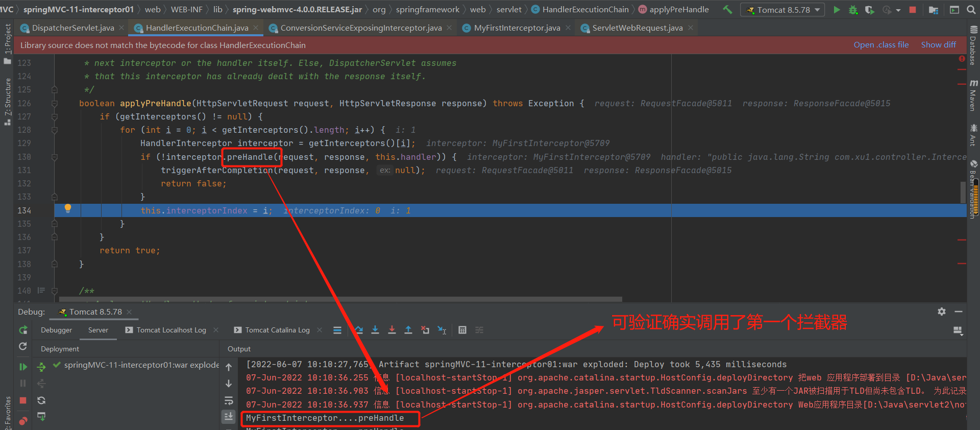Run with coverage using the shield icon
980x430 pixels.
tap(869, 9)
